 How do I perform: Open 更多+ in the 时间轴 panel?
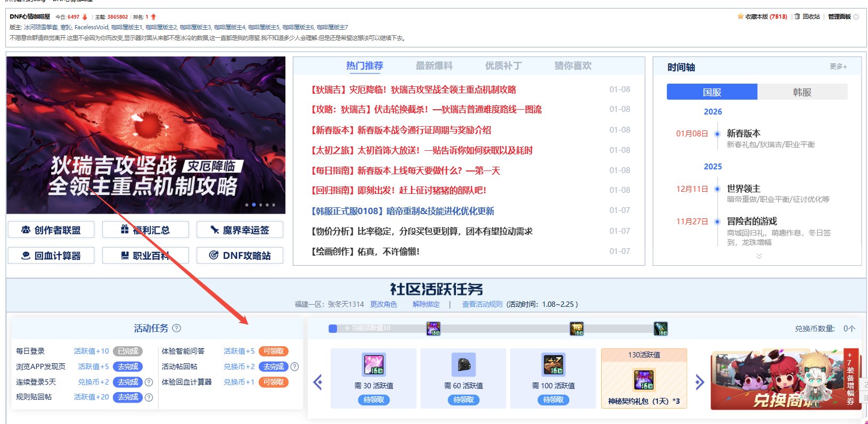(838, 67)
